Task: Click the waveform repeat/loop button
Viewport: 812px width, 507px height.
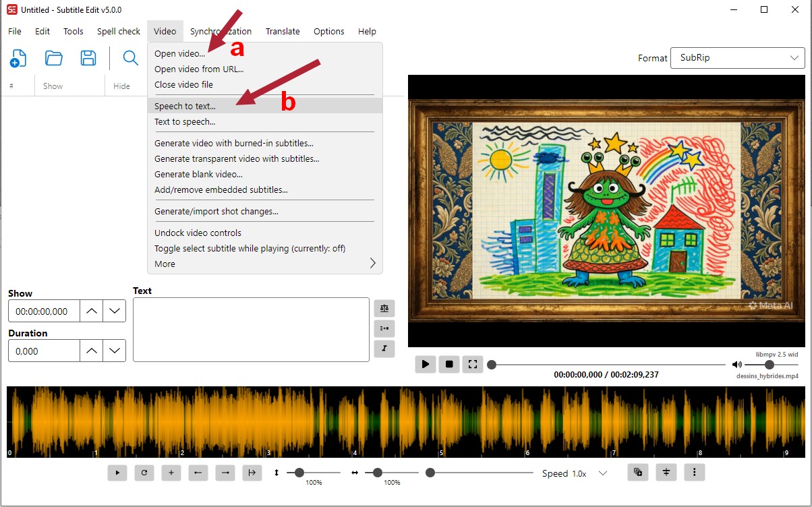Action: pos(144,473)
